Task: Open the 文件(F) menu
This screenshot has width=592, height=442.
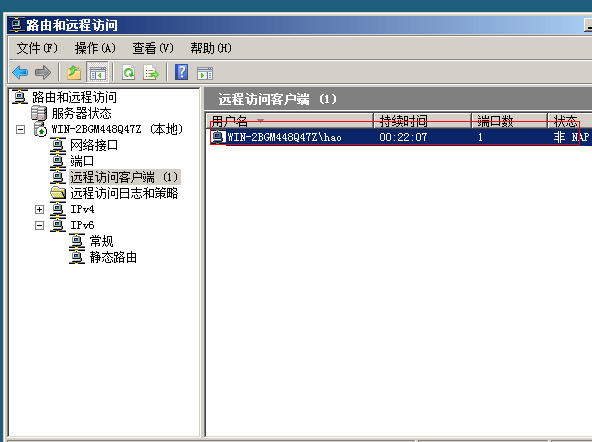Action: point(37,48)
